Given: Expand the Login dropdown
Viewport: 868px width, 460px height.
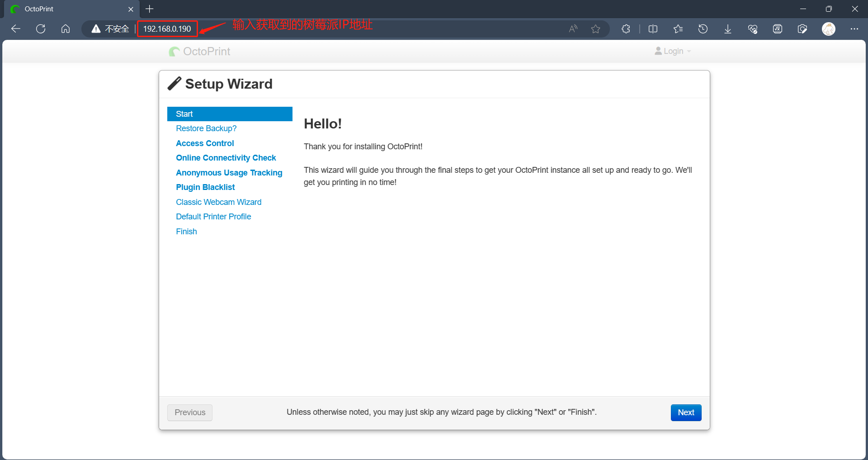Looking at the screenshot, I should tap(673, 51).
